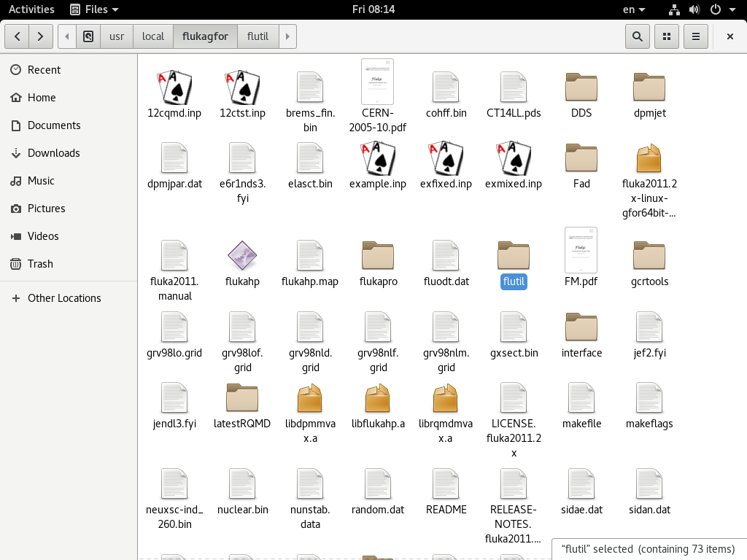Select the example.inp cards icon
The height and width of the screenshot is (560, 747).
point(378,158)
